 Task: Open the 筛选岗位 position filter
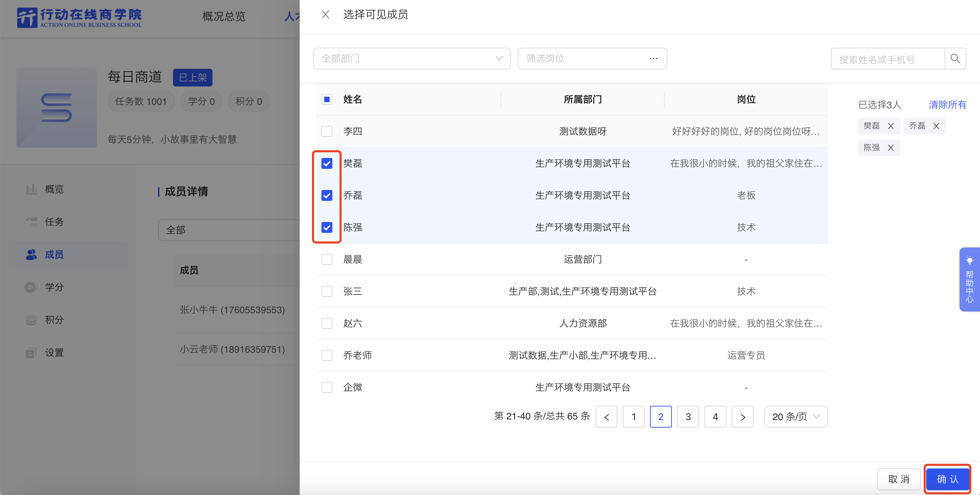click(591, 59)
